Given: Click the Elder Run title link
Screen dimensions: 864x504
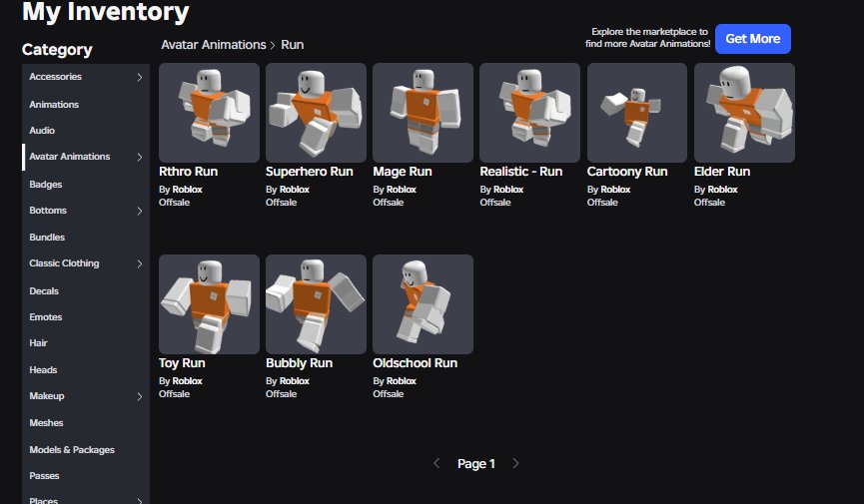Looking at the screenshot, I should (722, 172).
